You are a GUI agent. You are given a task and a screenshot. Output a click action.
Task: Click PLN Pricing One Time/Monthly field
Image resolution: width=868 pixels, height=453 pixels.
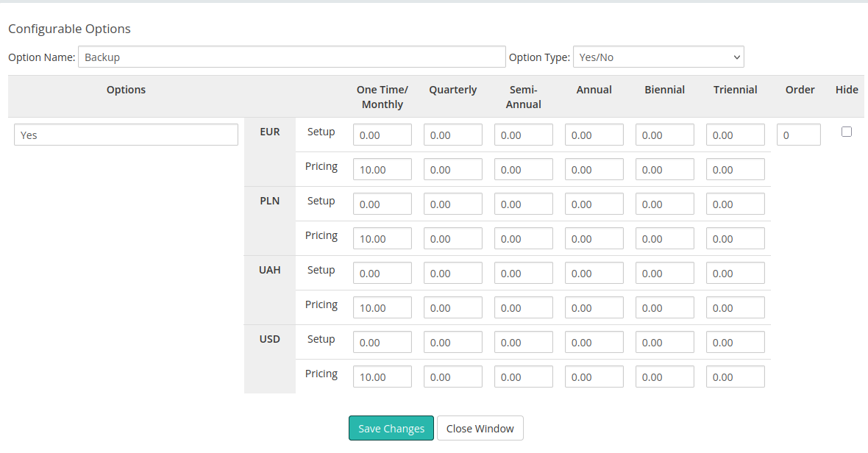point(382,239)
